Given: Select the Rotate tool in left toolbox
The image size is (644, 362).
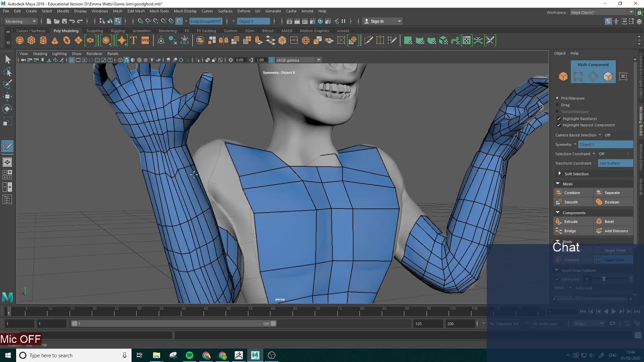Looking at the screenshot, I should (8, 109).
